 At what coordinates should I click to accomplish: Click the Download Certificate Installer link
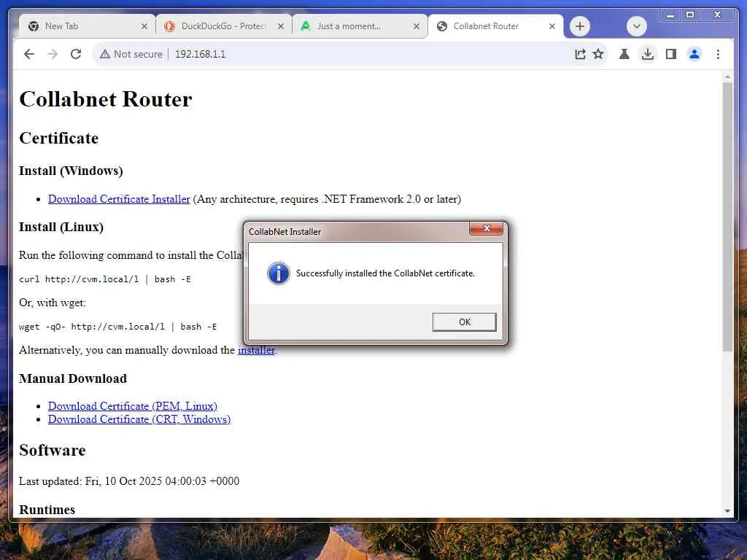pos(119,199)
